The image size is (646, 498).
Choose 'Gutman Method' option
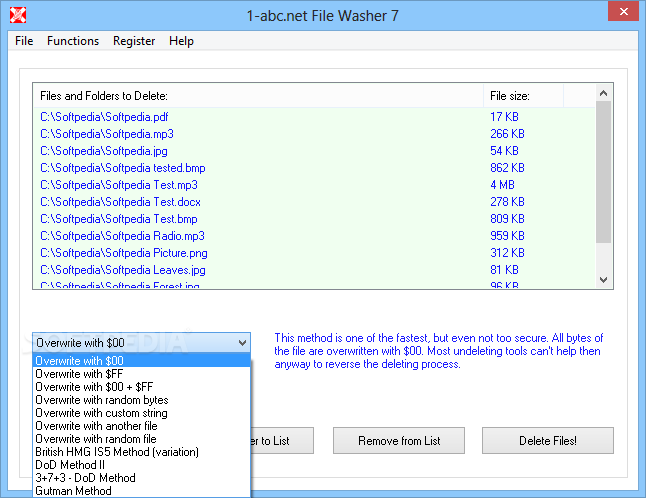point(141,491)
